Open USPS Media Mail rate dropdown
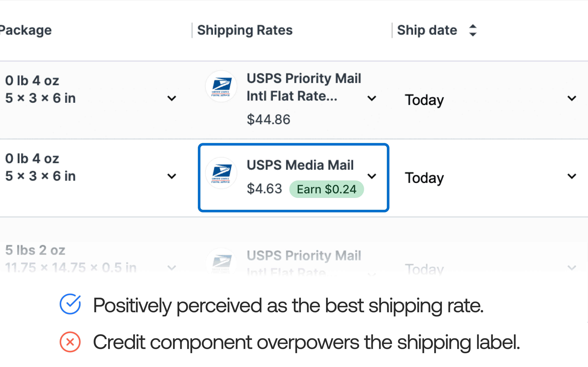588x367 pixels. tap(372, 176)
